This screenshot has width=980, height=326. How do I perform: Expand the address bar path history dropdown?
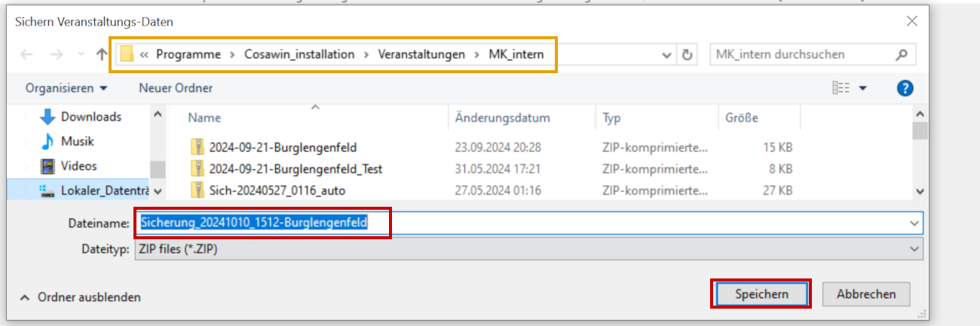tap(667, 54)
